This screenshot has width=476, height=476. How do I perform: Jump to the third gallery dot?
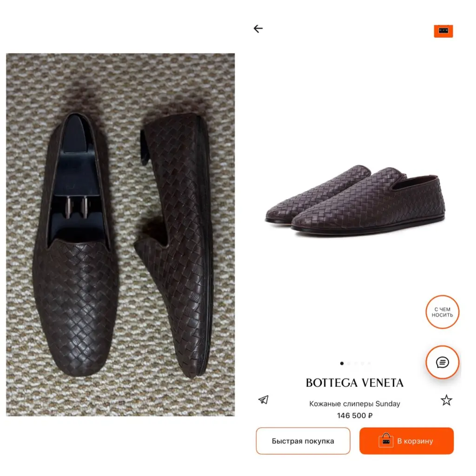tap(356, 364)
